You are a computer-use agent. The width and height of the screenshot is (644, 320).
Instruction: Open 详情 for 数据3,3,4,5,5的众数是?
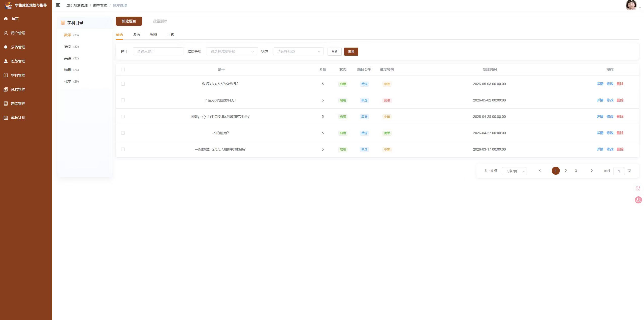coord(600,84)
